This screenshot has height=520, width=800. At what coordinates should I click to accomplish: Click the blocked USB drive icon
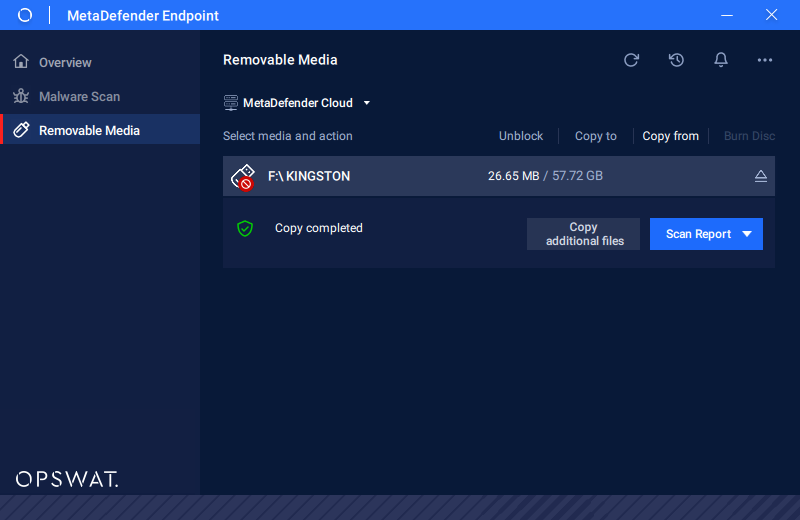(243, 177)
